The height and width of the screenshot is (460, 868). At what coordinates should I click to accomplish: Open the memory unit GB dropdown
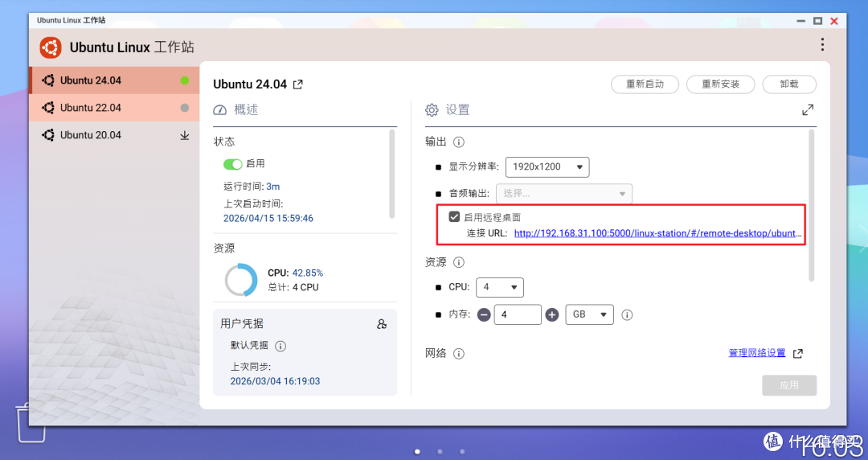click(590, 314)
